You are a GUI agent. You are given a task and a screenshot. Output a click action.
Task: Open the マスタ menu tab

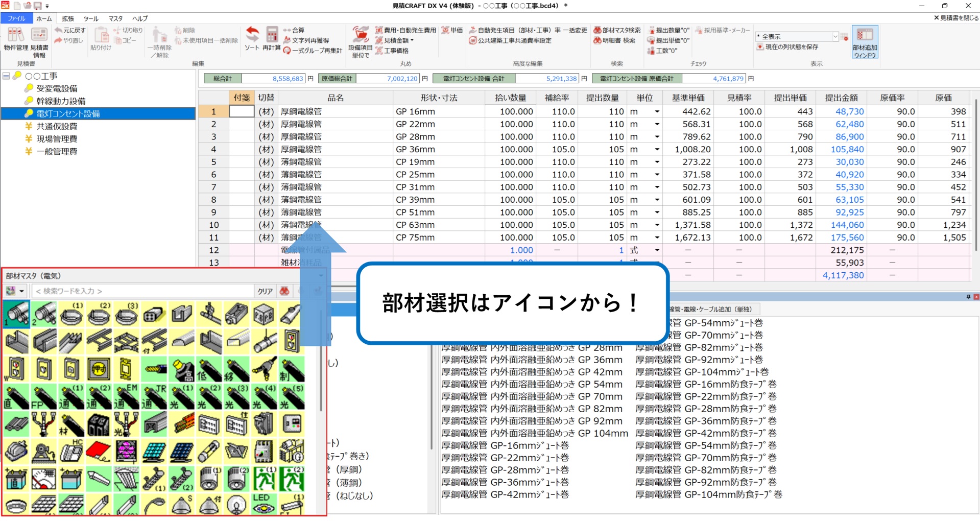coord(115,18)
